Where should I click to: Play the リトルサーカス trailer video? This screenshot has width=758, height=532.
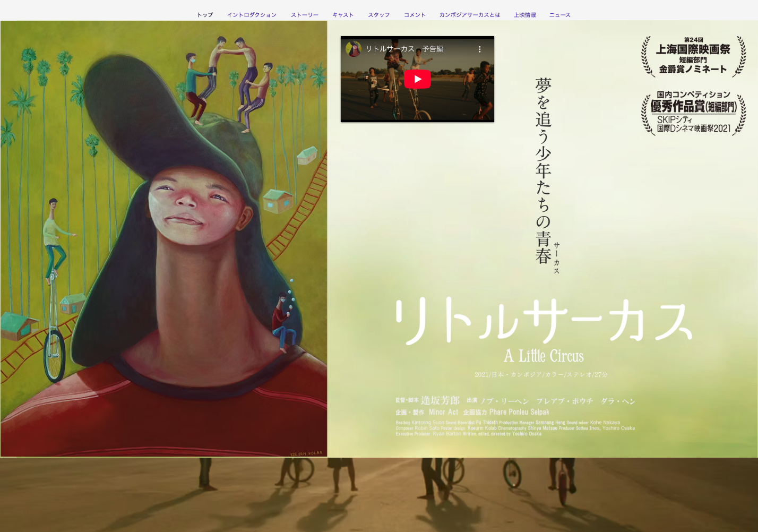[x=417, y=79]
